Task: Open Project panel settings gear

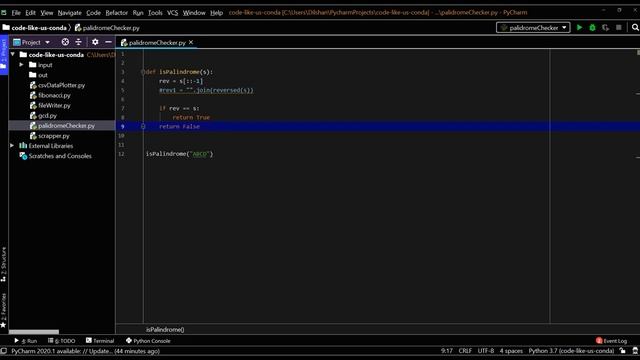Action: [x=95, y=42]
